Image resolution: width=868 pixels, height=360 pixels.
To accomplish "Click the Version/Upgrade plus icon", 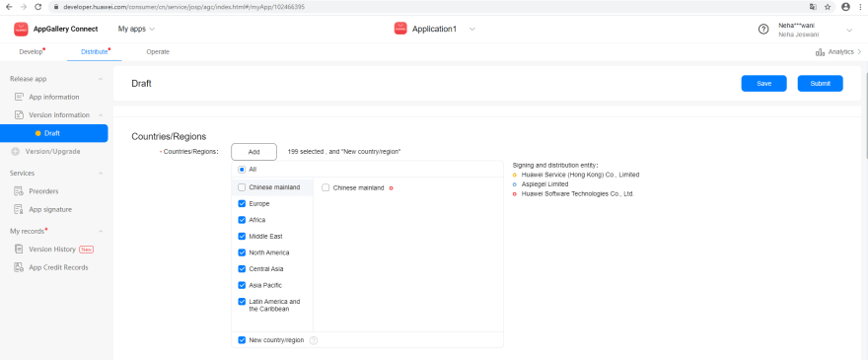I will (16, 151).
